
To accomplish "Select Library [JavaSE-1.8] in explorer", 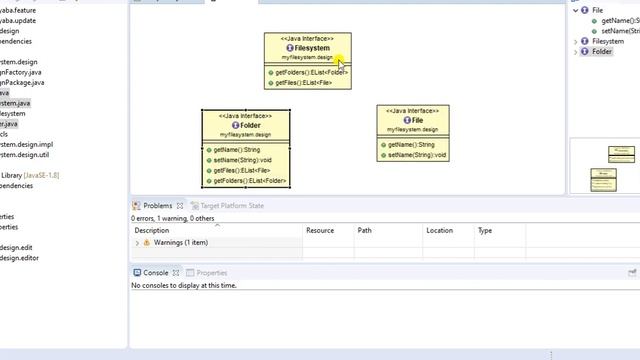I will click(x=30, y=176).
